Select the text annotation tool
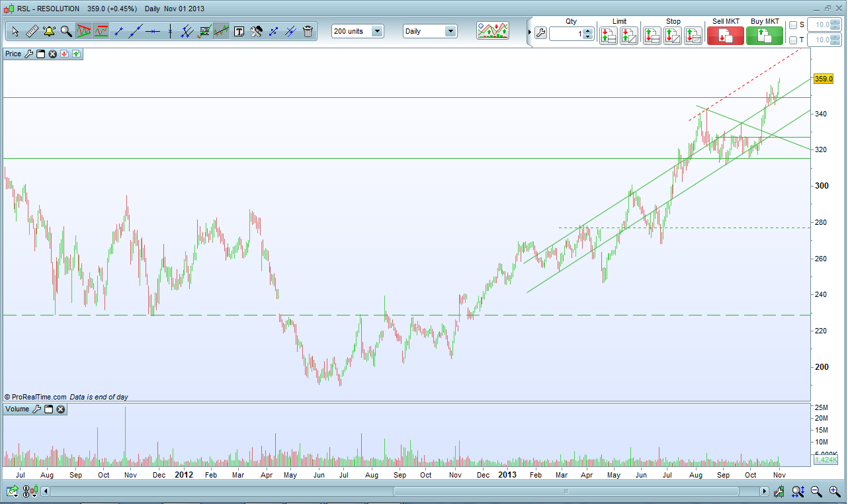Screen dimensions: 848x504 pos(239,31)
